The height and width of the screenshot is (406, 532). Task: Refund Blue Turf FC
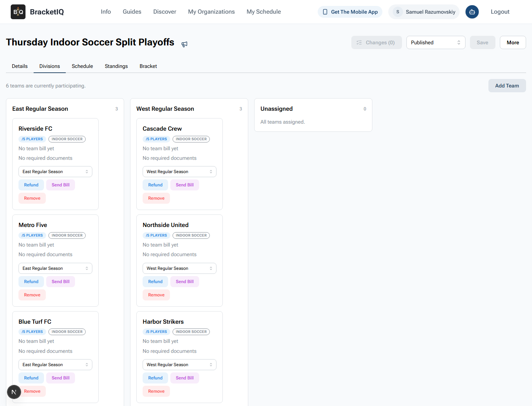point(31,378)
